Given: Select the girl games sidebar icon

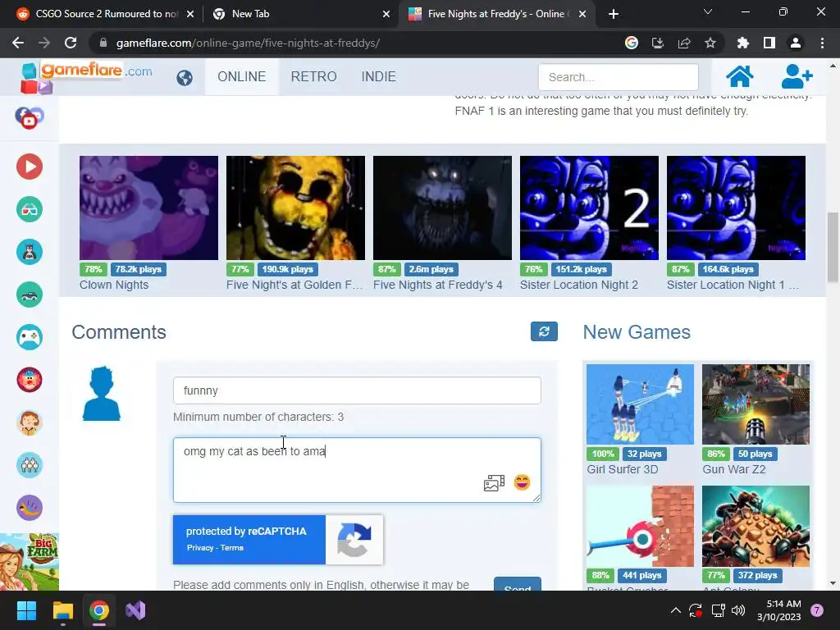Looking at the screenshot, I should click(x=30, y=422).
